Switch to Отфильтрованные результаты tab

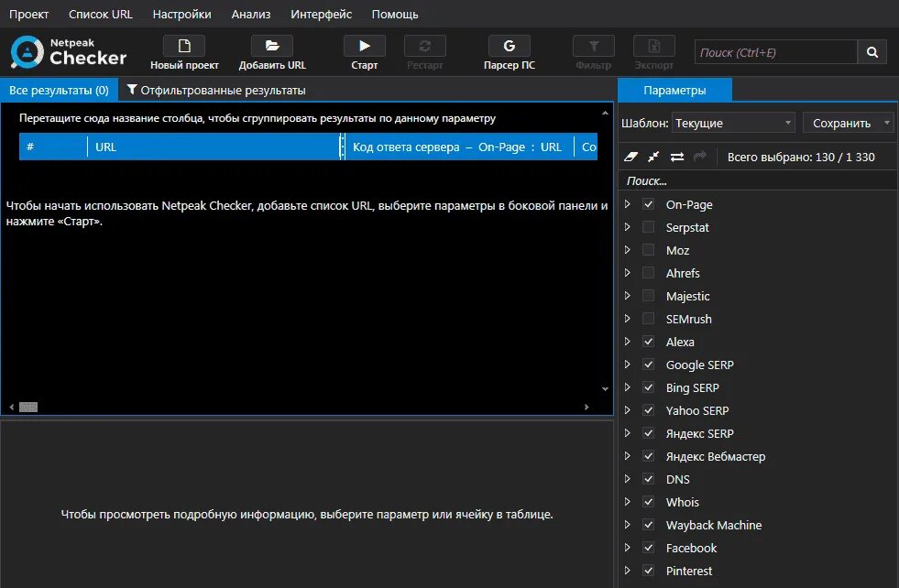[x=216, y=90]
